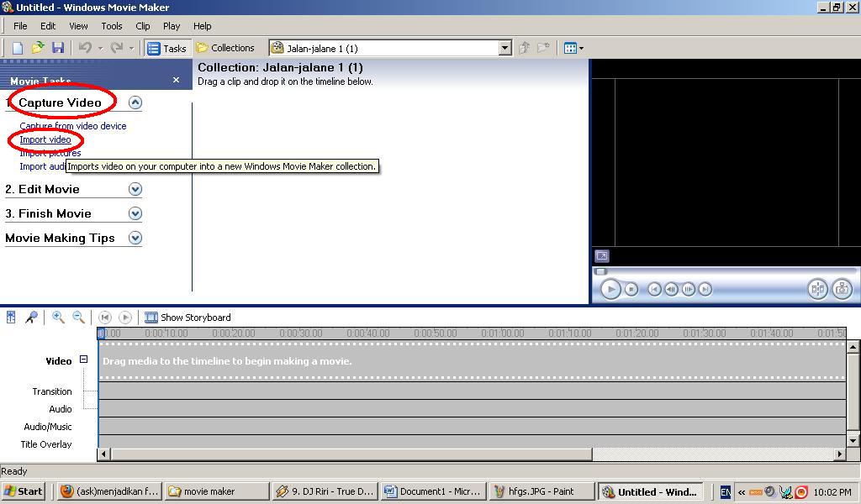The width and height of the screenshot is (861, 504).
Task: Click the Up One Level folder icon
Action: (x=525, y=48)
